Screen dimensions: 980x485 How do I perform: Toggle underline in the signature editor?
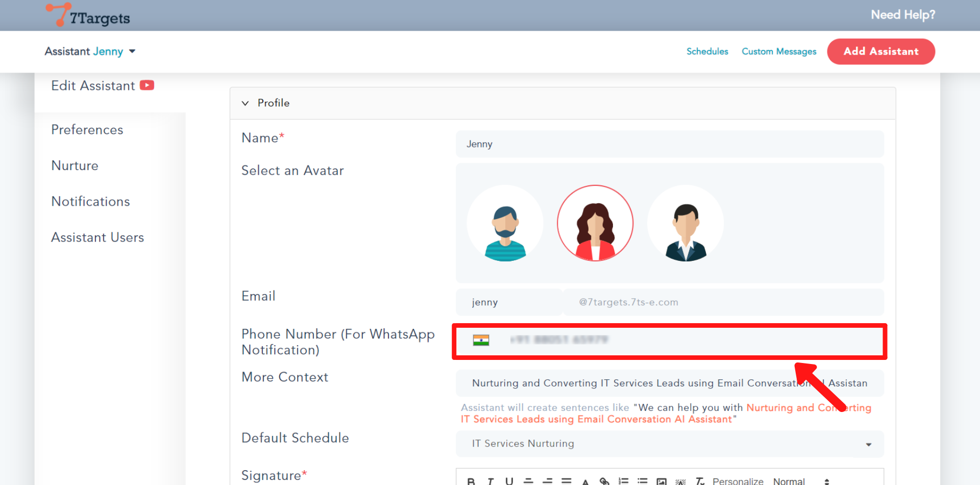tap(509, 481)
